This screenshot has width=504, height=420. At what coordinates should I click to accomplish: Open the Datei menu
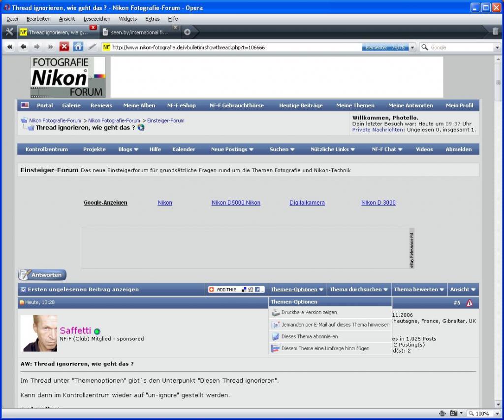tap(12, 19)
